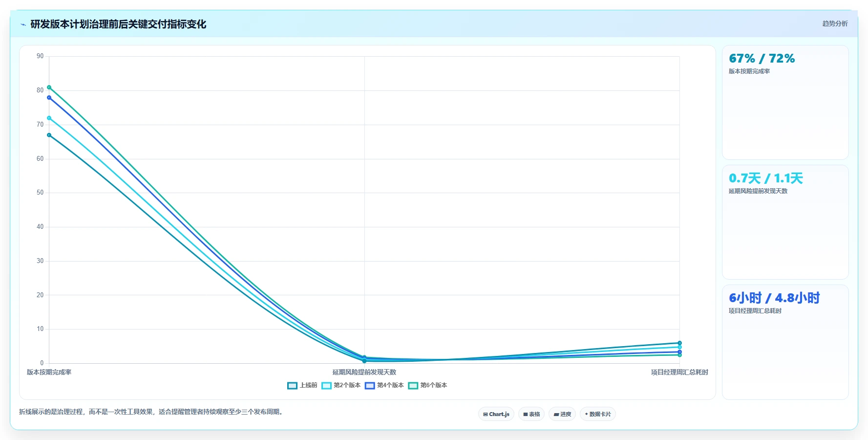Click the 第6个版本 data point at 81

49,88
